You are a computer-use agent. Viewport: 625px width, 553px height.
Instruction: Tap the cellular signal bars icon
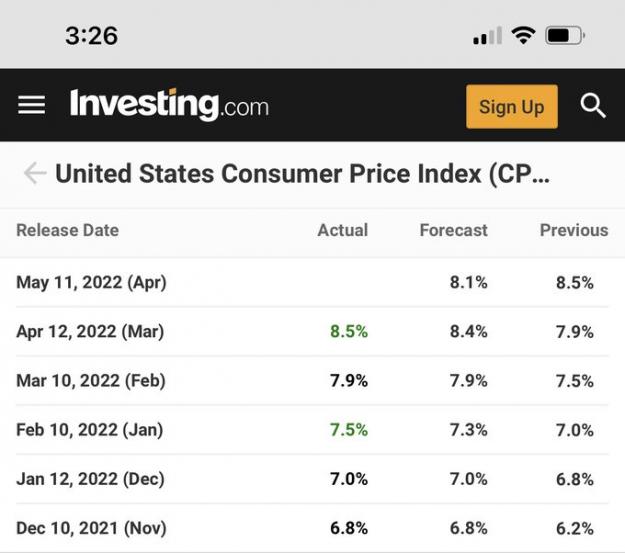(x=487, y=35)
